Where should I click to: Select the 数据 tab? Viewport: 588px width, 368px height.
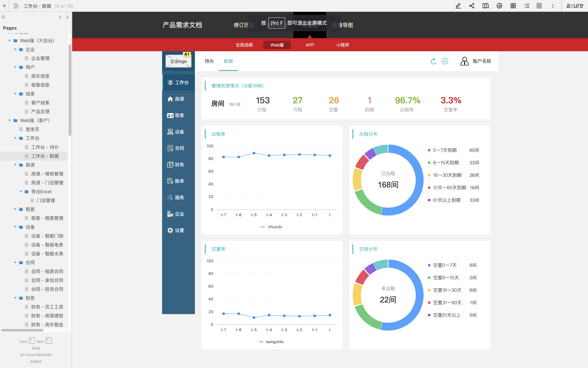pos(228,61)
